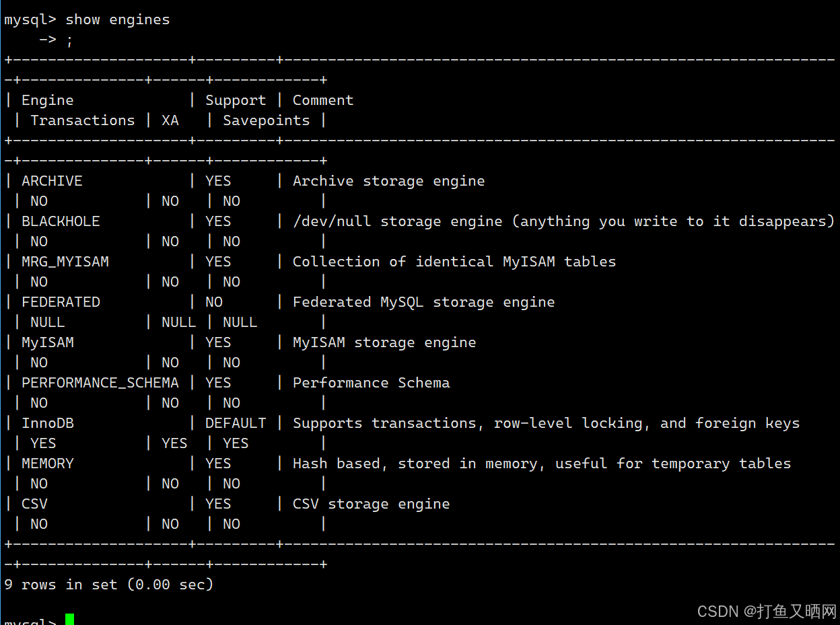
Task: Select the DEFAULT support value for InnoDB
Action: coord(236,423)
